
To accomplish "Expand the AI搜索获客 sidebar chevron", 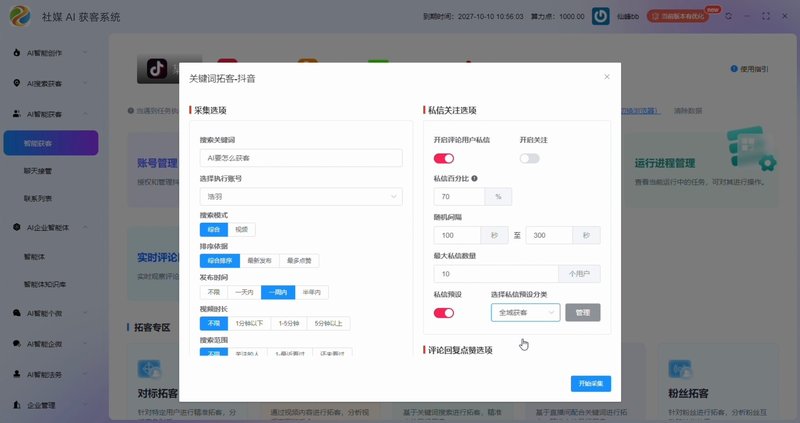I will point(85,83).
